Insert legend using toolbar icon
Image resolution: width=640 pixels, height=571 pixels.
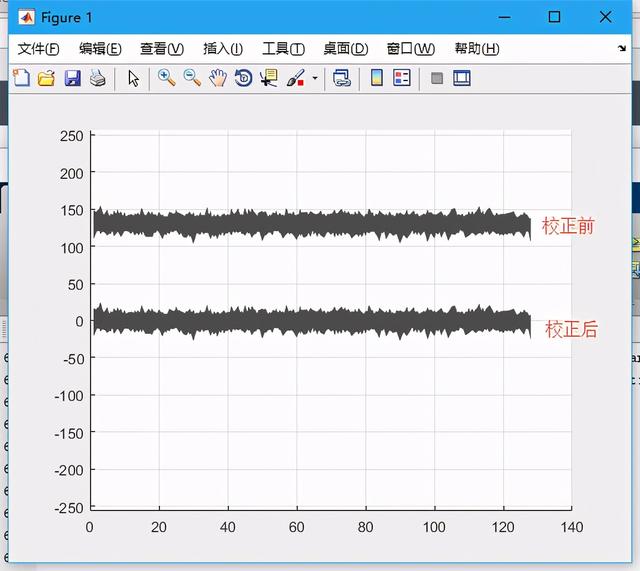(x=402, y=78)
